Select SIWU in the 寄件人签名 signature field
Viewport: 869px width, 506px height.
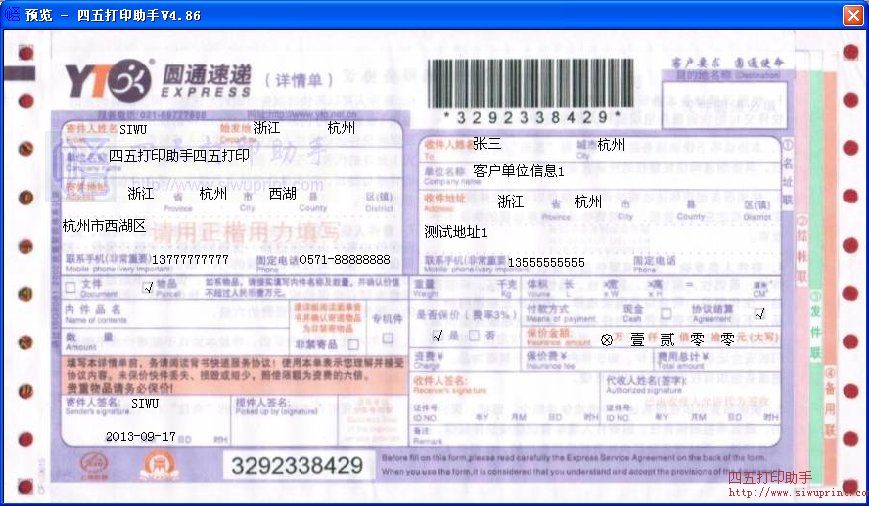pos(145,403)
